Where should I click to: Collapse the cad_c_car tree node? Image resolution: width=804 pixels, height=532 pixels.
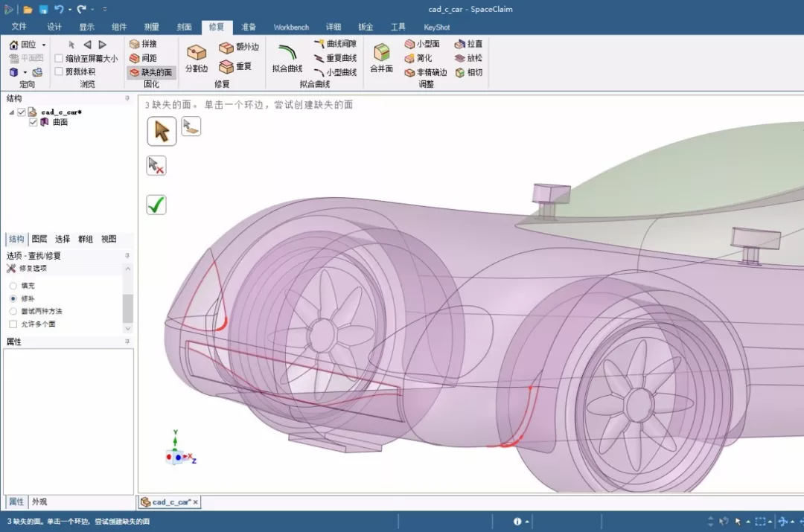pyautogui.click(x=12, y=112)
